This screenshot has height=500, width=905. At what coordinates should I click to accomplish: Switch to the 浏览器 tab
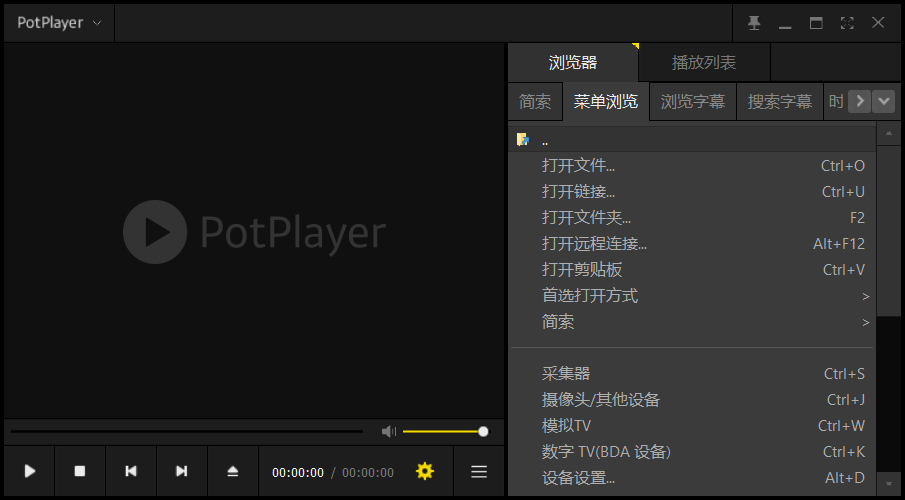573,62
